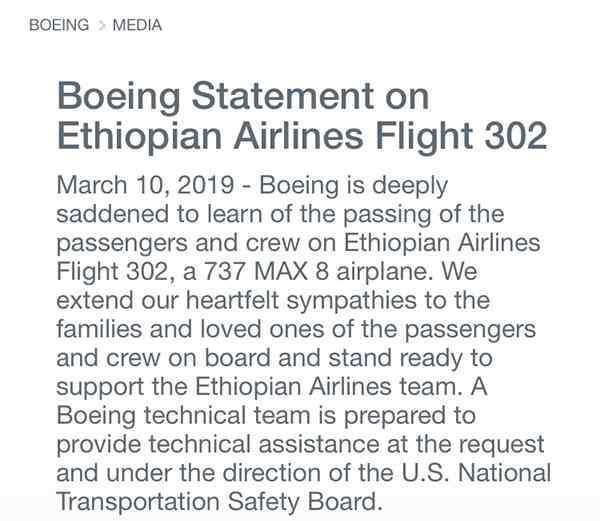This screenshot has width=600, height=521.
Task: Click the phrase "families and loved ones"
Action: [190, 329]
